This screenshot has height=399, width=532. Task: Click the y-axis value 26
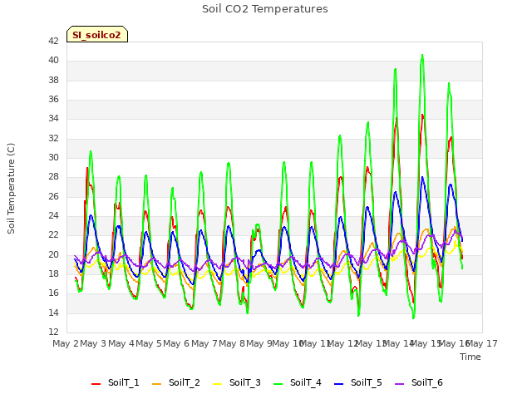pos(53,196)
